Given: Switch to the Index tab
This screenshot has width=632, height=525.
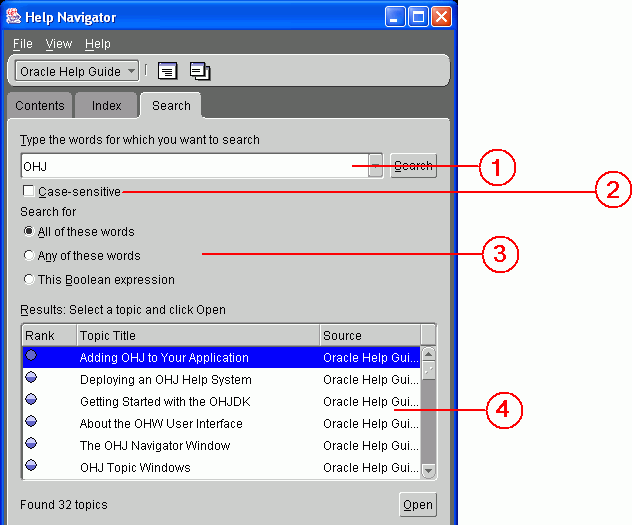Looking at the screenshot, I should click(106, 106).
